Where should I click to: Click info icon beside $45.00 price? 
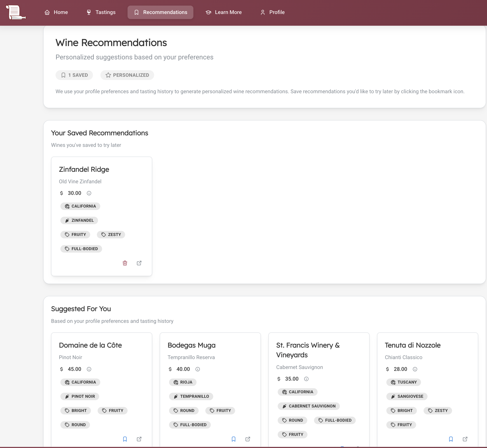89,369
